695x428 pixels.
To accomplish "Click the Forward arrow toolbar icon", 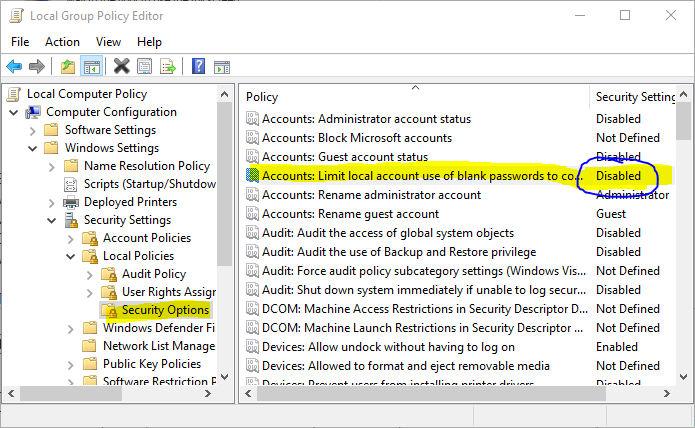I will click(x=37, y=67).
